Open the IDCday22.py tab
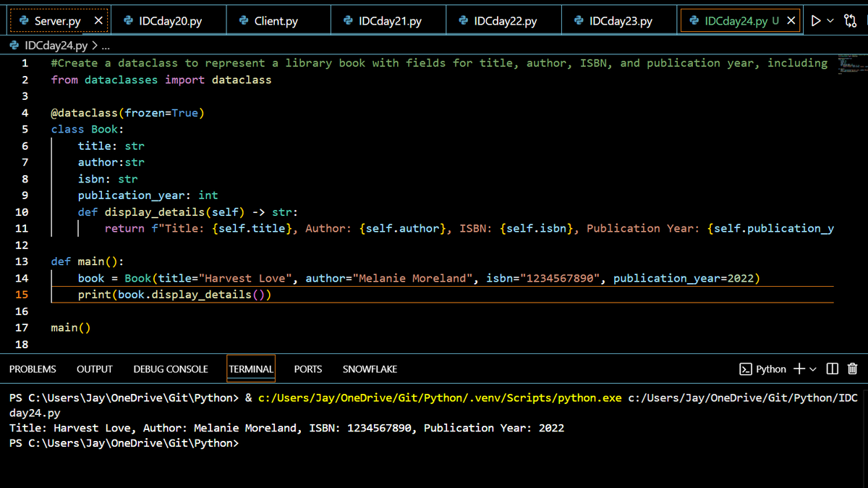The height and width of the screenshot is (488, 868). [498, 21]
